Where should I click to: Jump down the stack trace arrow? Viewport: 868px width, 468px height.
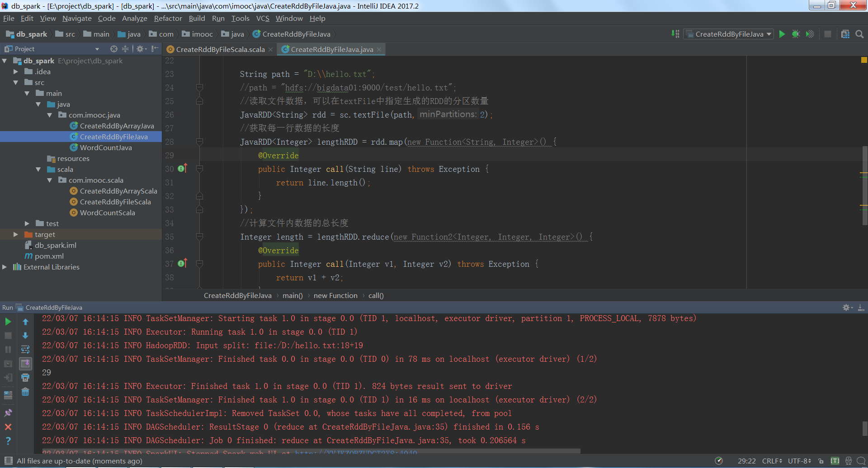coord(25,336)
